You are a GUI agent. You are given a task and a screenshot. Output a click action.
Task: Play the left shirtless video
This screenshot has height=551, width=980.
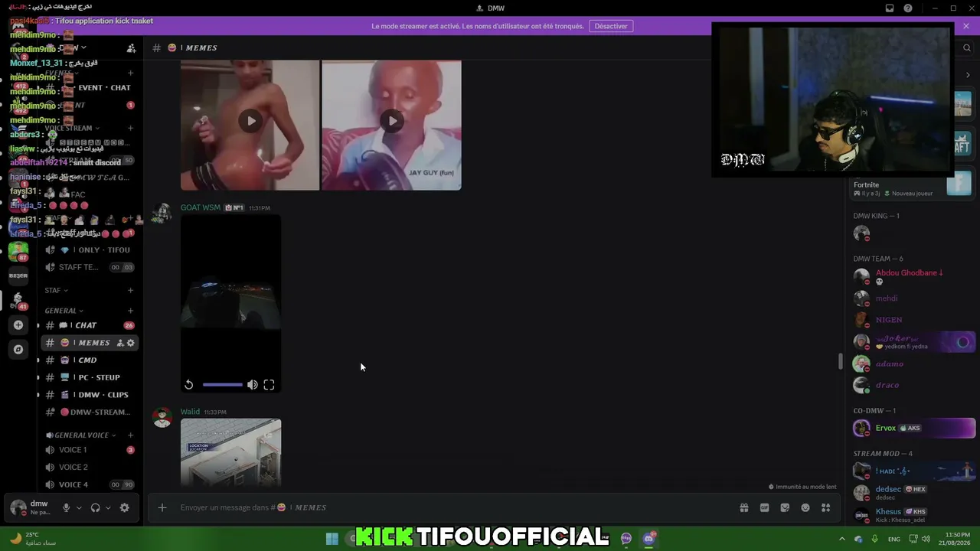coord(250,121)
